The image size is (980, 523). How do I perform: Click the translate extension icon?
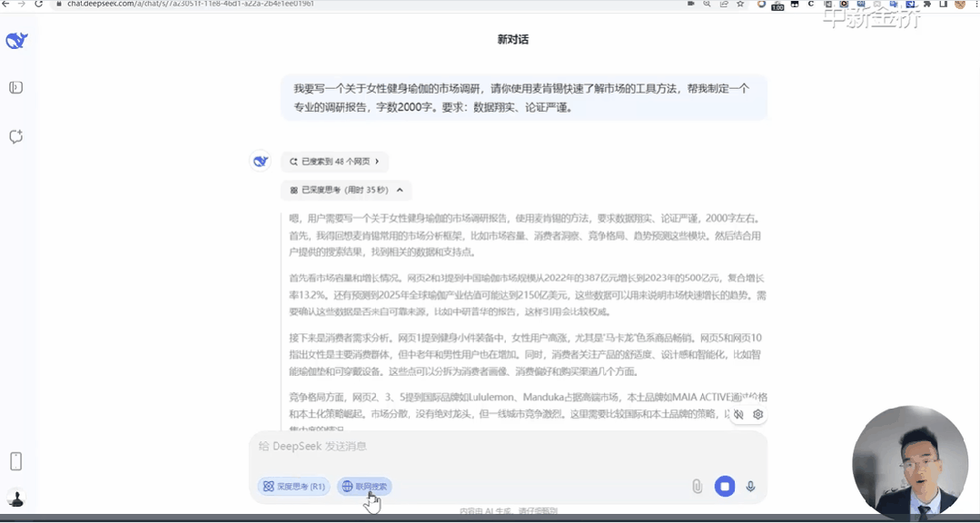[894, 4]
